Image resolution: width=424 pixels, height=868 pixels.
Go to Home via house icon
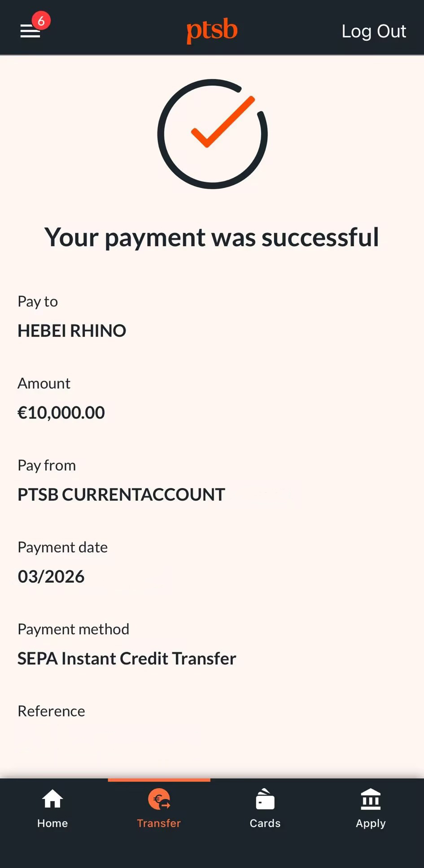(52, 799)
